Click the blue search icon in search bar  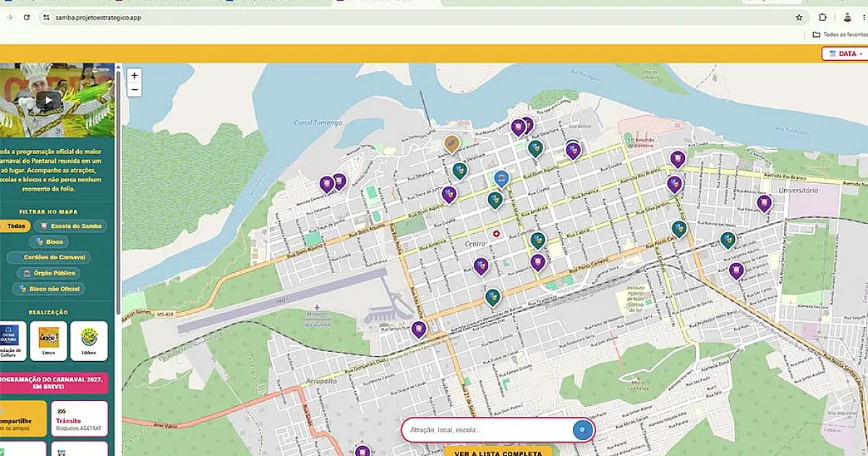click(x=583, y=431)
